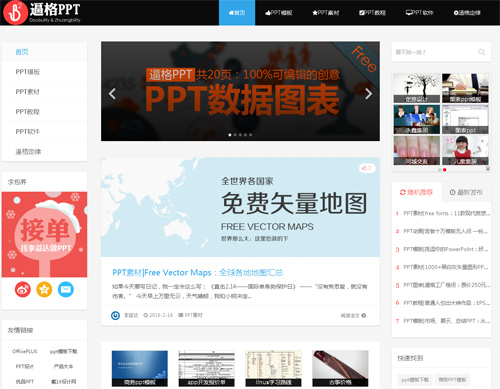Viewport: 500px width, 389px height.
Task: Open recommended item 7 about 总结PPT
Action: coord(446,321)
